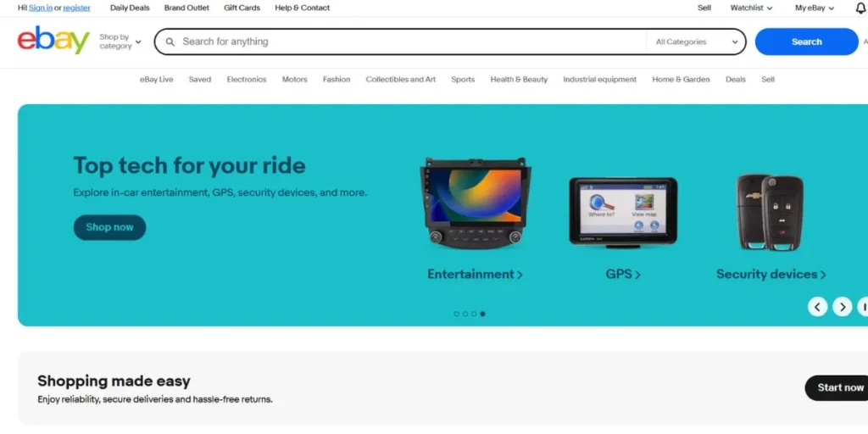Open the GPS device image
The width and height of the screenshot is (868, 434).
[623, 212]
